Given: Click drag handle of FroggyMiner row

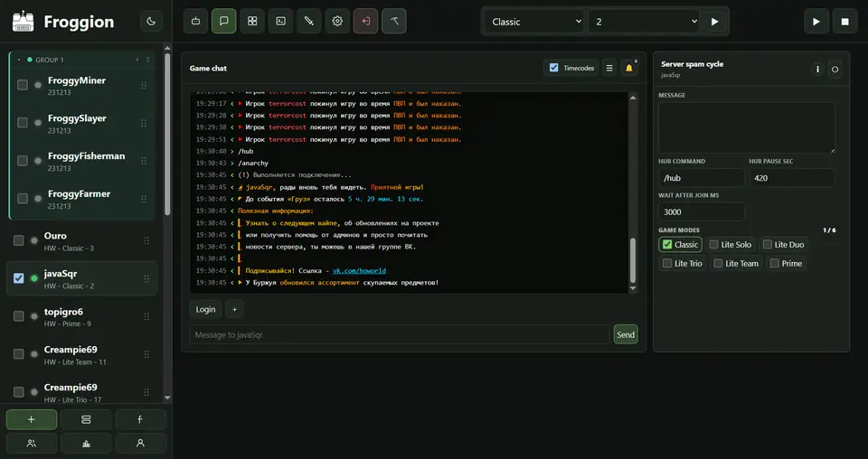Looking at the screenshot, I should click(144, 85).
